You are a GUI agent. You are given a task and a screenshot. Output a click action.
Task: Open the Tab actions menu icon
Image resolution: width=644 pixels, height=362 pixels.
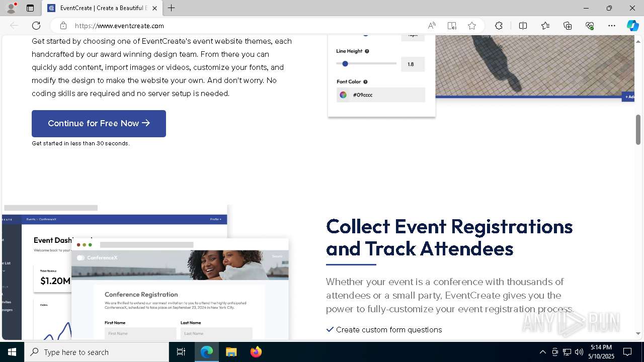pos(30,8)
